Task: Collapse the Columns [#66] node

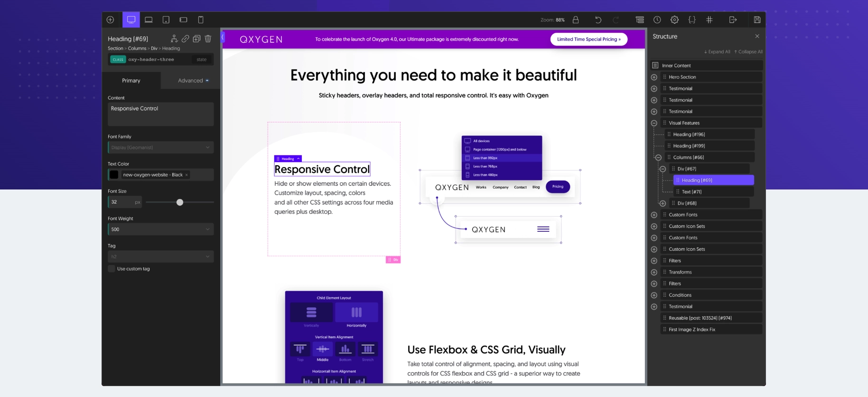Action: [658, 157]
